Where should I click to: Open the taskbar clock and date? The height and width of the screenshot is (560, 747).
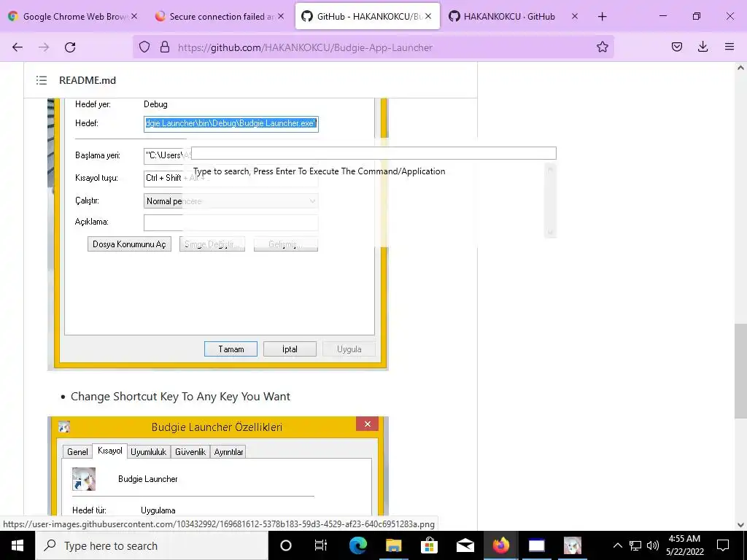[684, 545]
